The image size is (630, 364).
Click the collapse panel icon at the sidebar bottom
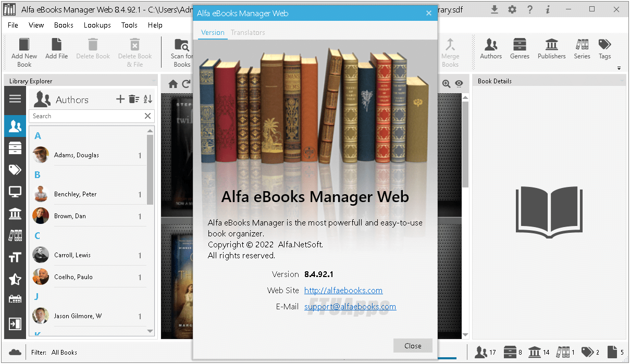(x=15, y=323)
